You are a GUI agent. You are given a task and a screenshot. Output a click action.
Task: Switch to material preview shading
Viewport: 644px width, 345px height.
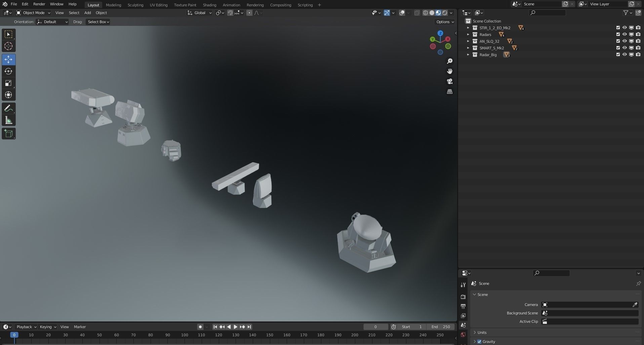tap(438, 13)
